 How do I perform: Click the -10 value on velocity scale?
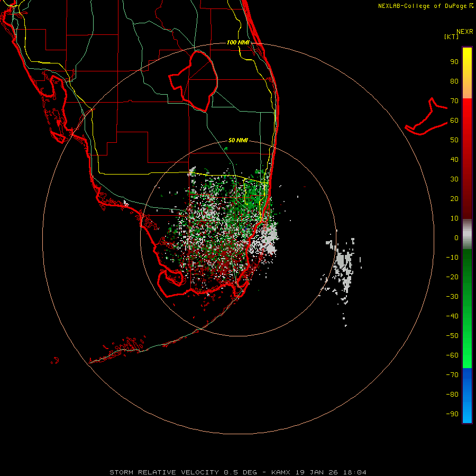coord(452,258)
